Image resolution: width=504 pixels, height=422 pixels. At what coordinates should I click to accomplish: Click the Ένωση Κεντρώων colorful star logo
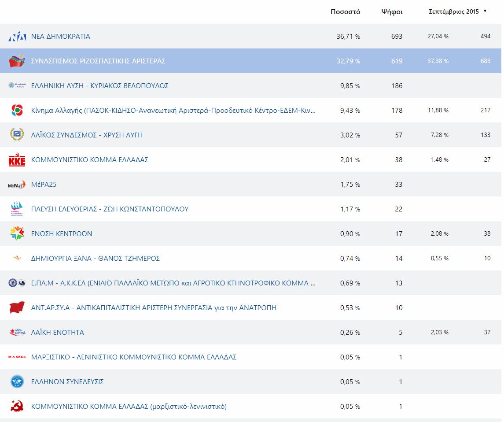17,233
